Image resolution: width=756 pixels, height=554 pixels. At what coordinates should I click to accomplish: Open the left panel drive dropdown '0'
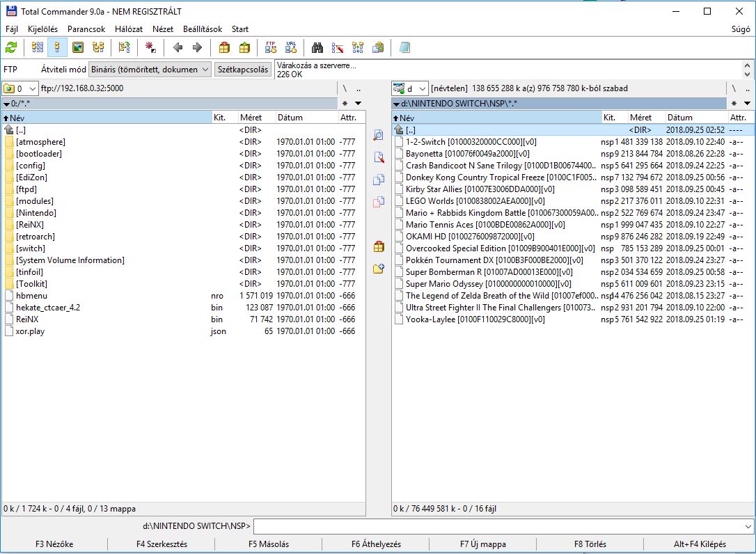pyautogui.click(x=19, y=88)
